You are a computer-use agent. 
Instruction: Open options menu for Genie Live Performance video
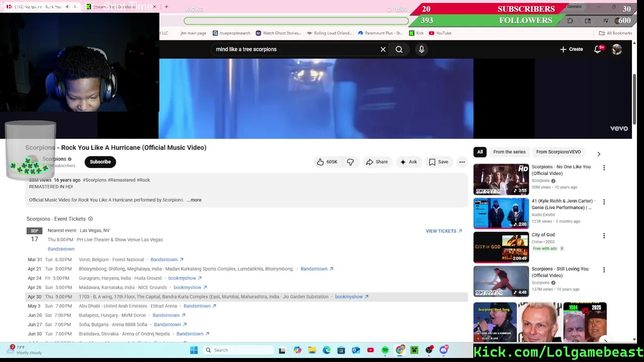(x=604, y=202)
